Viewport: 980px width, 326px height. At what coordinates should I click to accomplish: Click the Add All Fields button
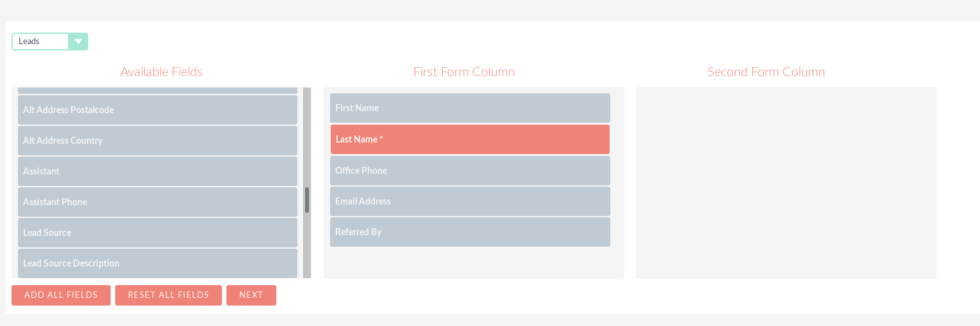[x=61, y=295]
